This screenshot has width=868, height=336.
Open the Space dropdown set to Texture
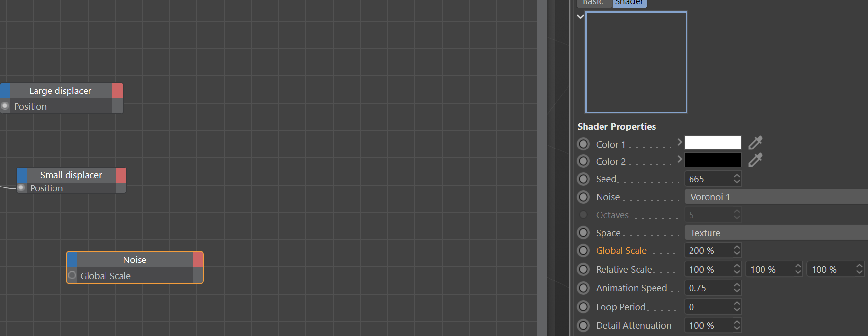(776, 233)
